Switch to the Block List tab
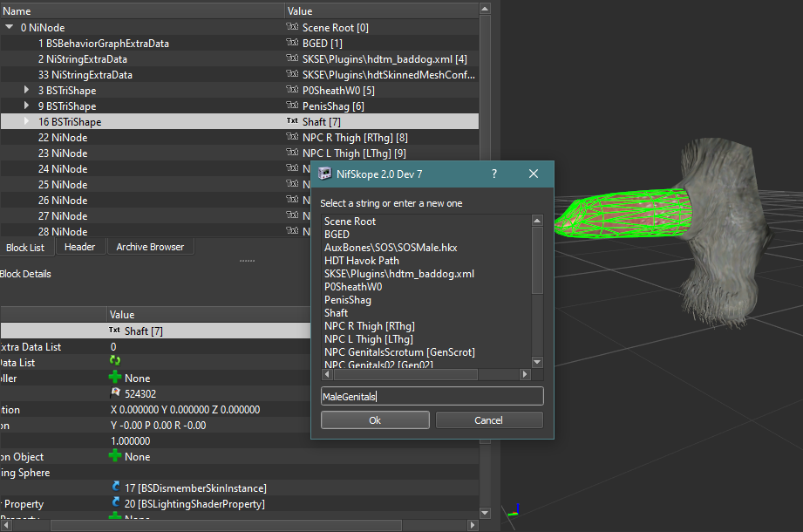 [x=25, y=248]
